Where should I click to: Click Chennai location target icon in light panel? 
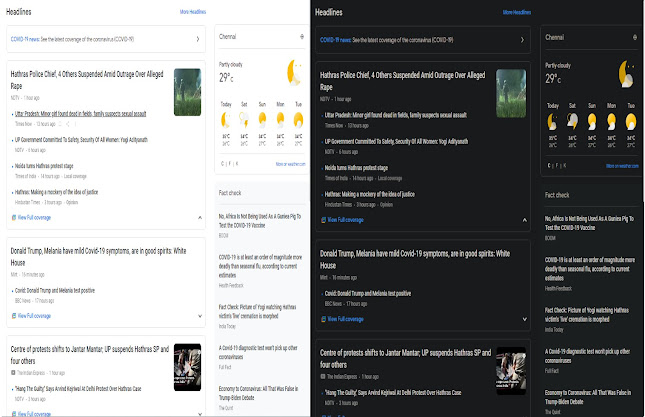pos(302,37)
